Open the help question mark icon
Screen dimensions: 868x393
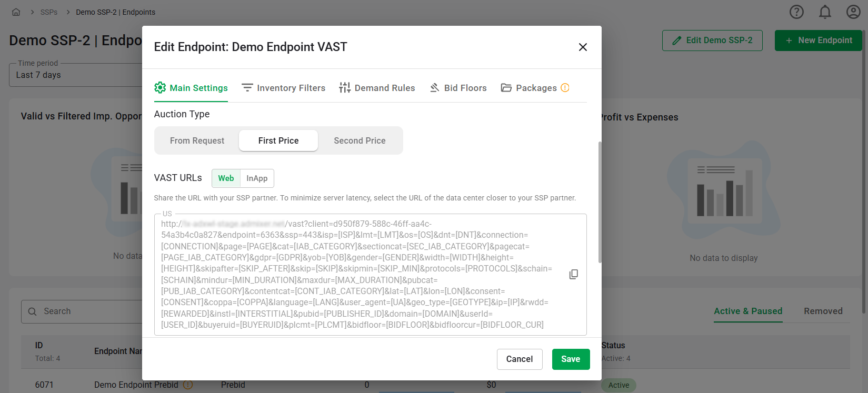[796, 12]
